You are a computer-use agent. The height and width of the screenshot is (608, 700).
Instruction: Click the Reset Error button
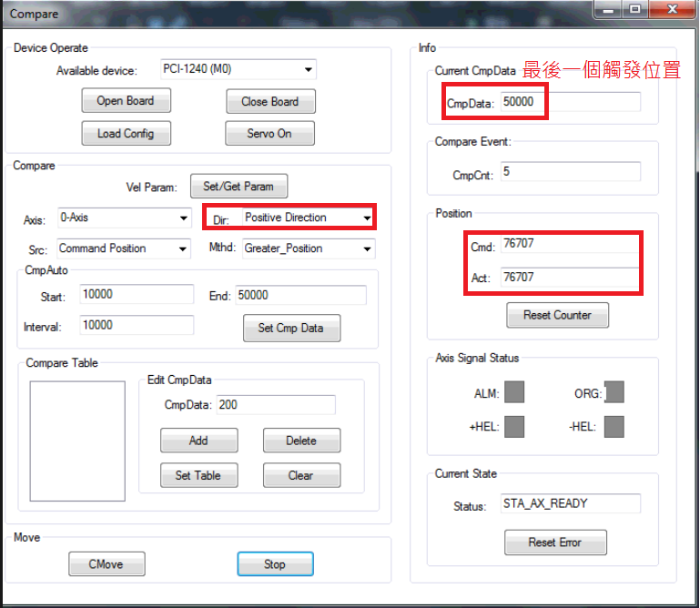click(556, 542)
